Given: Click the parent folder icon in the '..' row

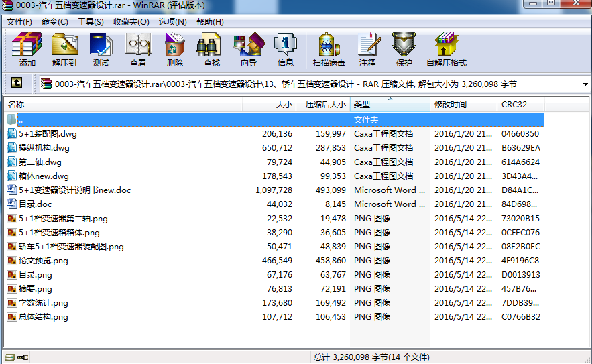Looking at the screenshot, I should (11, 120).
